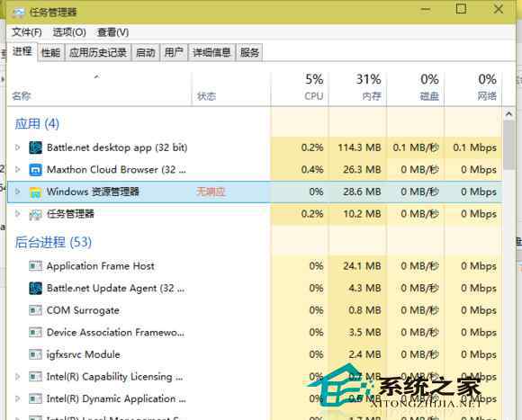Click the 无响应 status text
This screenshot has height=420, width=522.
click(x=211, y=192)
